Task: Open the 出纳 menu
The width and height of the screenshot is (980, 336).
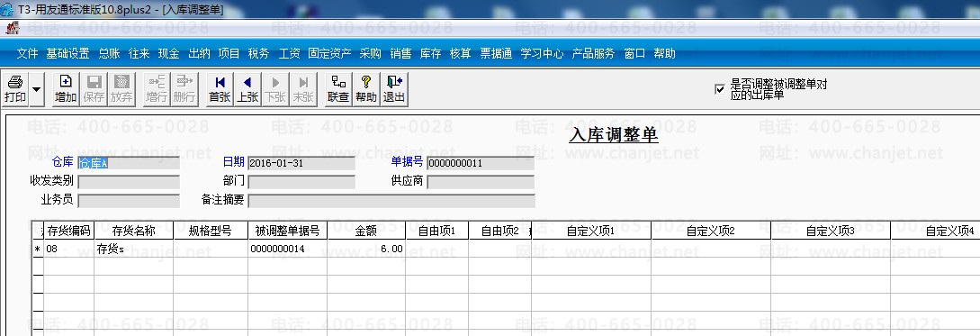Action: [200, 54]
